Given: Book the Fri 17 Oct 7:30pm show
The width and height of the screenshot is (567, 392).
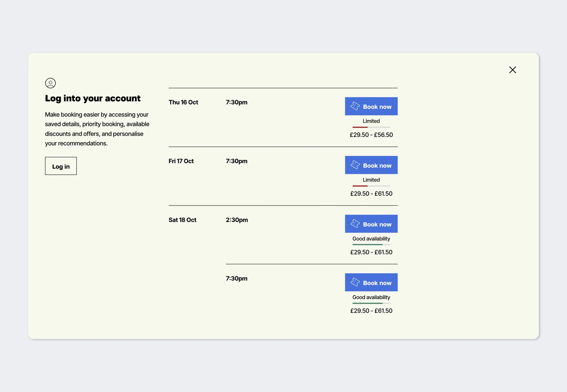Looking at the screenshot, I should coord(371,165).
